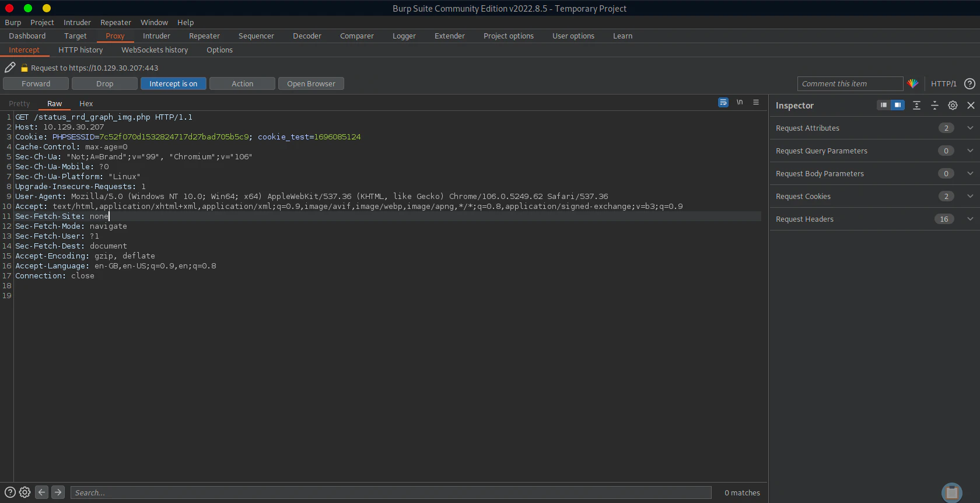Screen dimensions: 980x503
Task: Open the WebSockets history sub-tab
Action: coord(155,50)
